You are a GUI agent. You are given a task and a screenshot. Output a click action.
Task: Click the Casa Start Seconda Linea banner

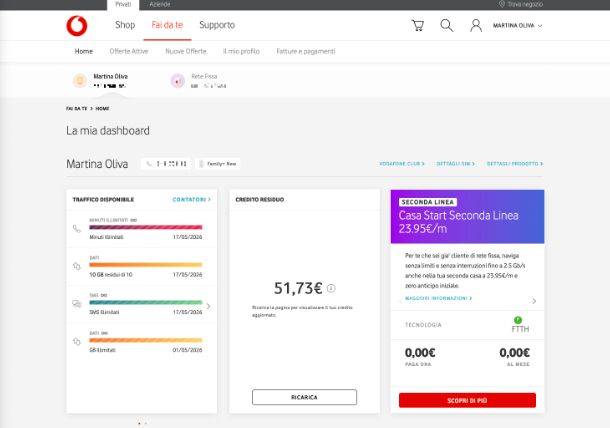(x=467, y=217)
